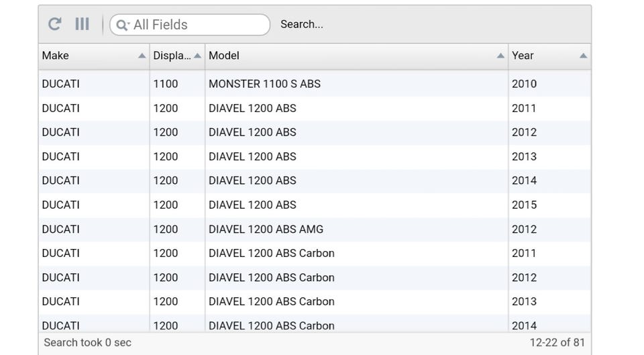Sort by Displacement using its arrow
Screen dimensions: 644x355
click(x=197, y=56)
